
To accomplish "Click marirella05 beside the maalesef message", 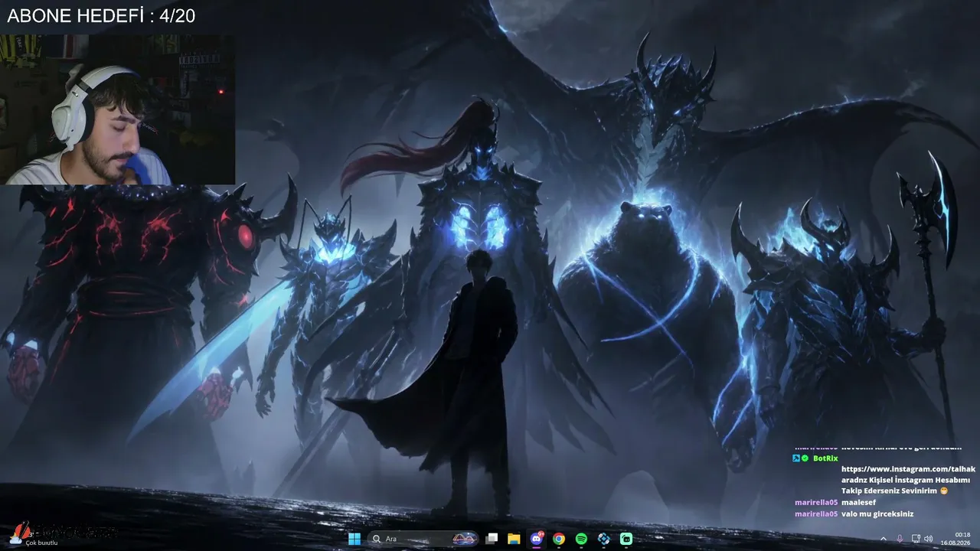I will pyautogui.click(x=816, y=502).
